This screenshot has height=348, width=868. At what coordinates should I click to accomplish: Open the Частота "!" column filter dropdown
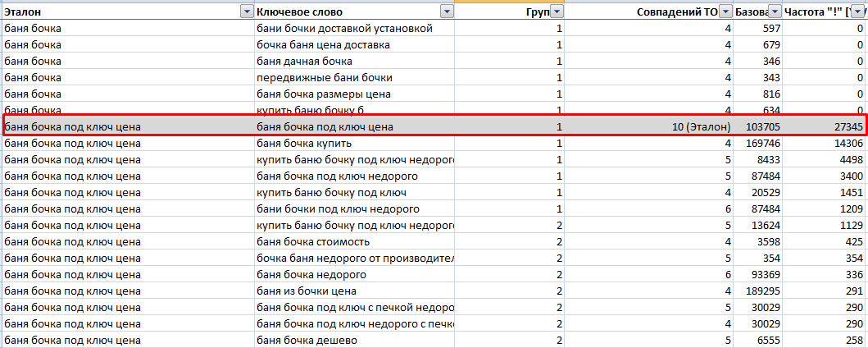click(859, 12)
